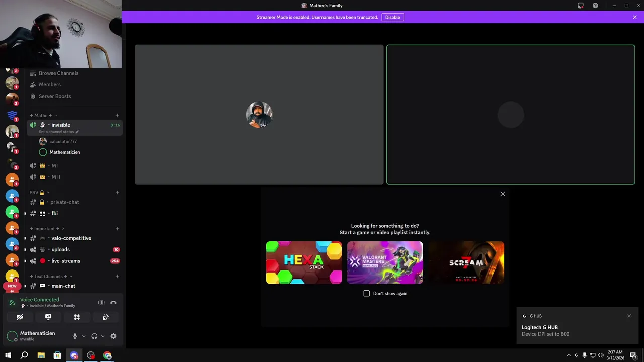Image resolution: width=644 pixels, height=362 pixels.
Task: Switch to OBS Studio from the taskbar
Action: (x=91, y=355)
